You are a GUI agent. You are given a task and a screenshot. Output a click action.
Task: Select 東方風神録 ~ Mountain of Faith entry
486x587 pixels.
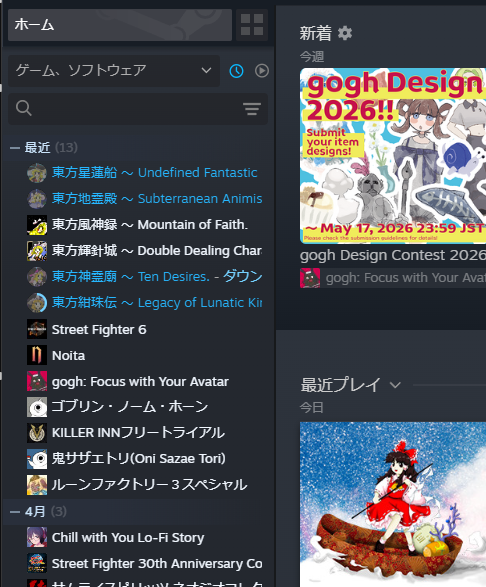(150, 225)
